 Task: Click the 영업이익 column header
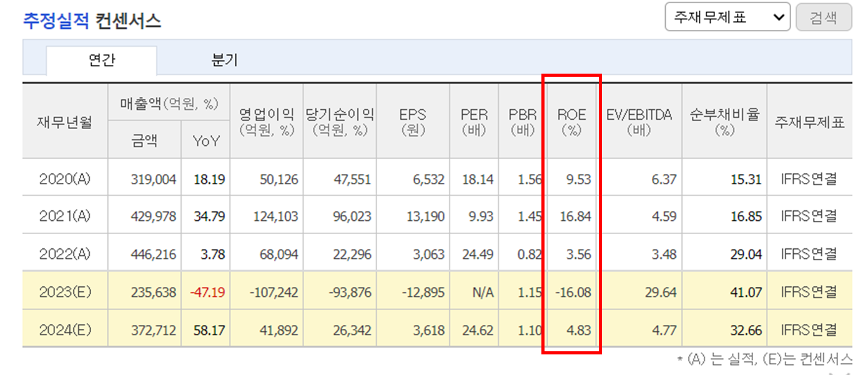pyautogui.click(x=267, y=122)
